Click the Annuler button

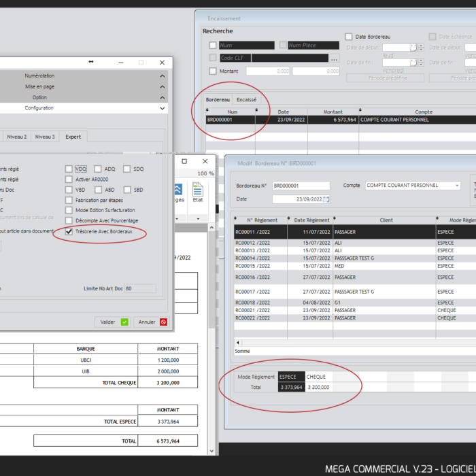152,322
